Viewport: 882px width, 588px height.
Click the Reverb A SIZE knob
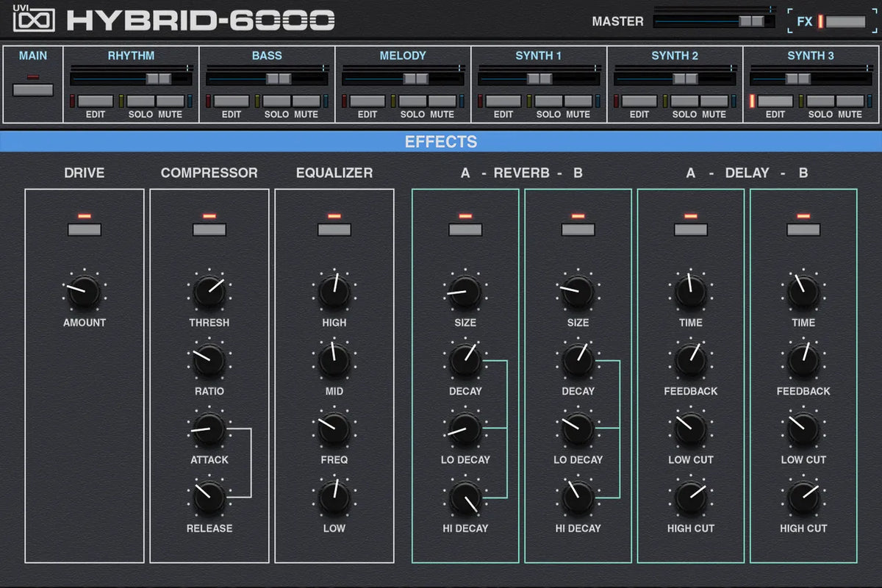(465, 293)
